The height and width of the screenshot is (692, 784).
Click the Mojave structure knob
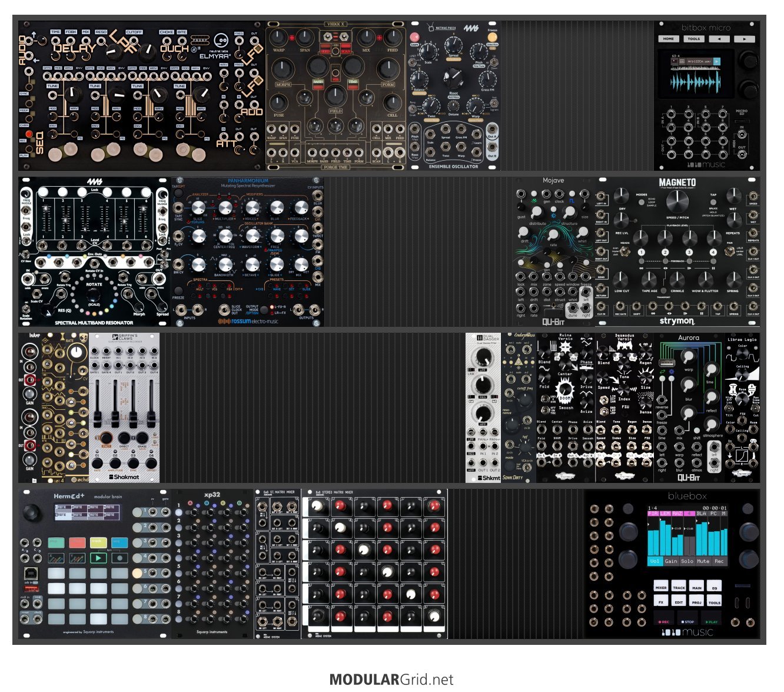(x=569, y=214)
